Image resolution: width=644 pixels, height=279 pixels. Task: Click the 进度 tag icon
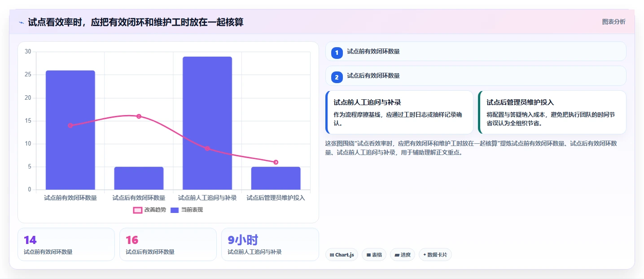(397, 255)
